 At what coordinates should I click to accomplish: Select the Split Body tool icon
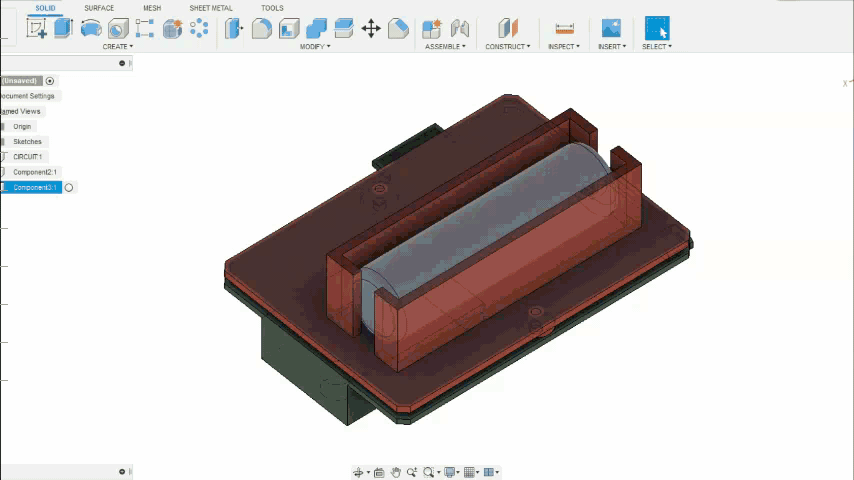tap(344, 28)
